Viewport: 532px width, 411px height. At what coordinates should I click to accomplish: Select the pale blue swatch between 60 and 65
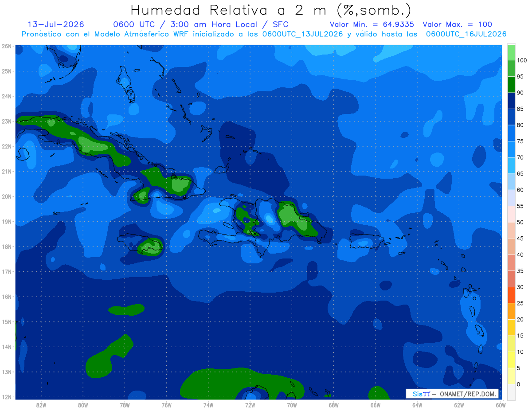(x=511, y=181)
